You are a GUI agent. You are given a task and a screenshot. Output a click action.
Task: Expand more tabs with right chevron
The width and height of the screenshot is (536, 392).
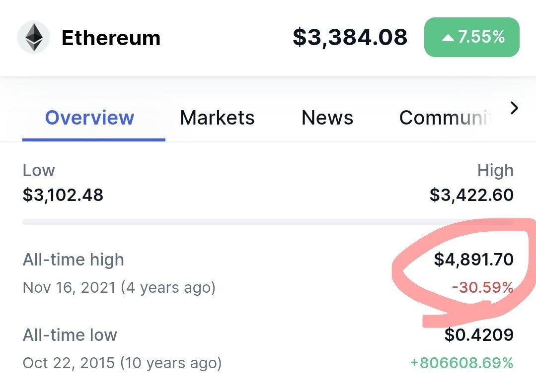(x=514, y=108)
